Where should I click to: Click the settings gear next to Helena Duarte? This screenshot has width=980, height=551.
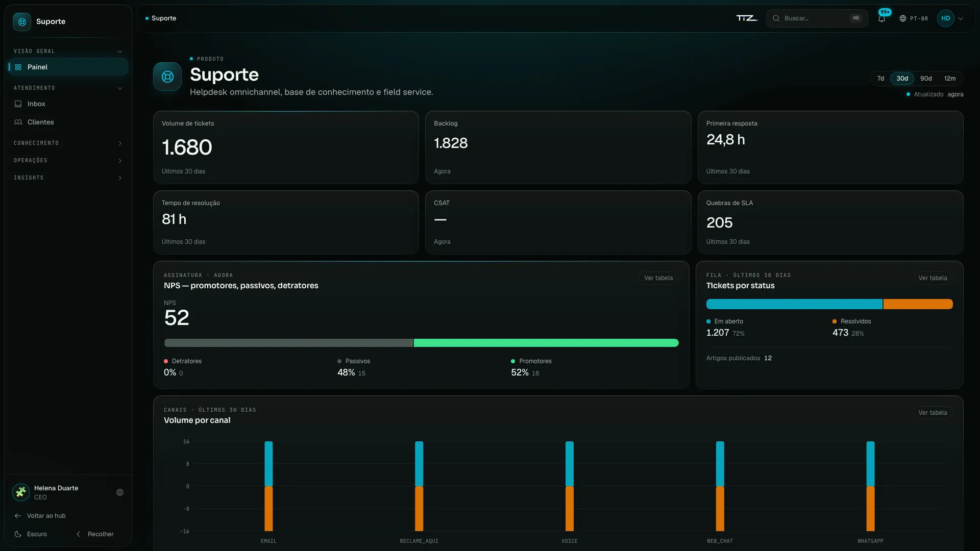[x=120, y=492]
